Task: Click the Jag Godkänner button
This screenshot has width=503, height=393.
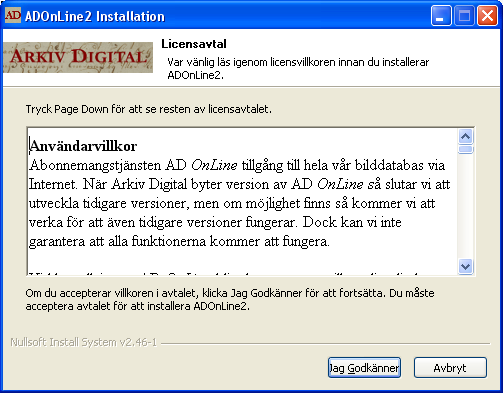Action: point(364,368)
